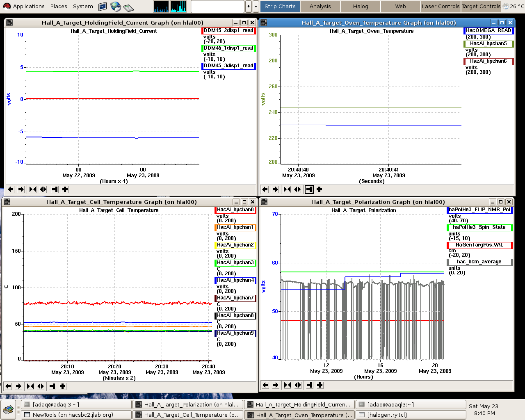The image size is (525, 420).
Task: Switch to Analysis workspace tab
Action: (x=320, y=6)
